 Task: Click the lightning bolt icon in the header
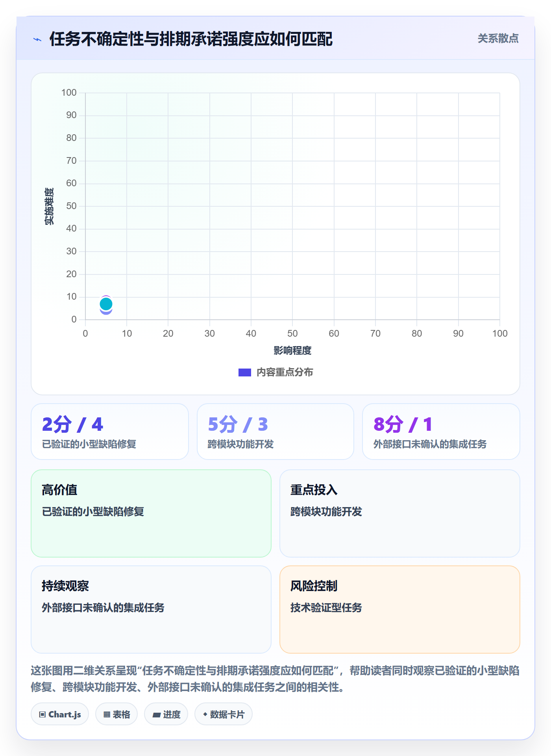coord(37,39)
